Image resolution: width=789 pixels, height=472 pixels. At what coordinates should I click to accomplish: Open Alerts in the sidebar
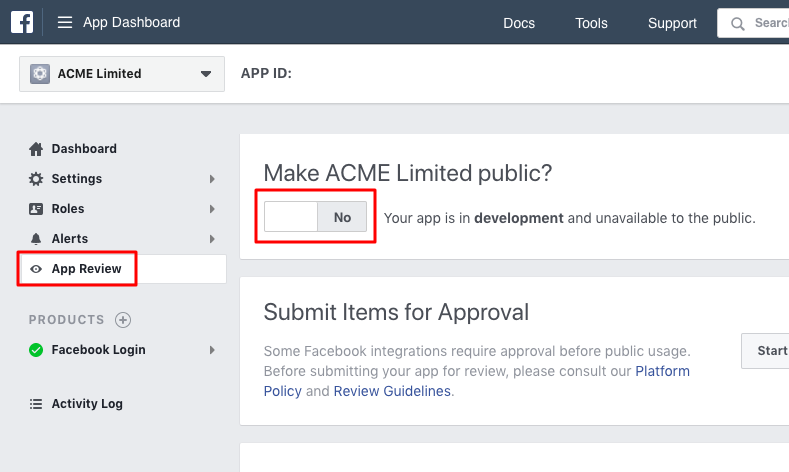[x=69, y=239]
